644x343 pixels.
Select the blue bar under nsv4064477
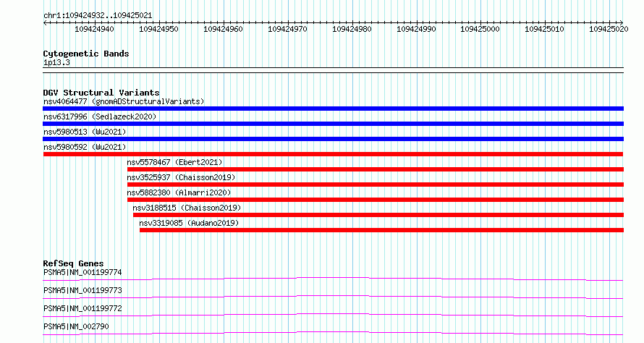tap(333, 109)
